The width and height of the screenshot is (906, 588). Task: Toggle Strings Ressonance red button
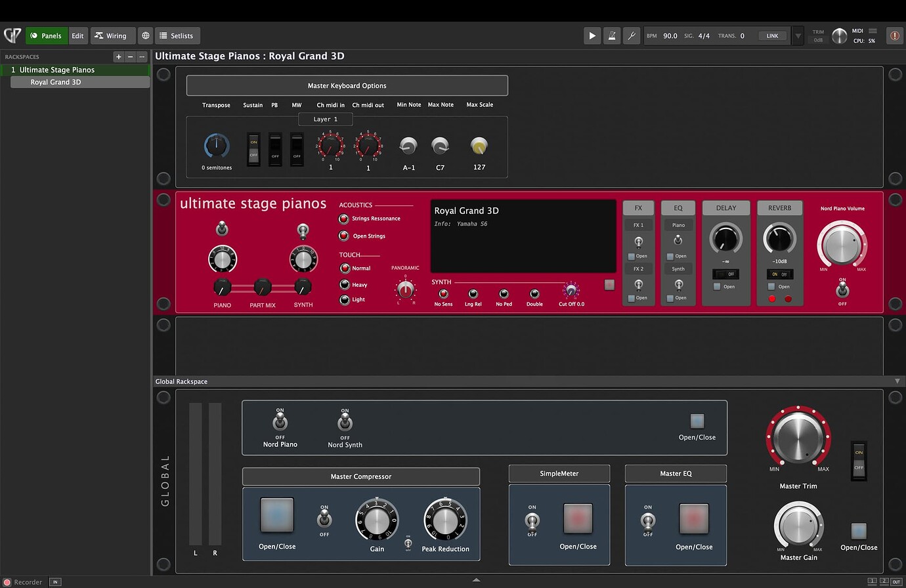coord(343,219)
